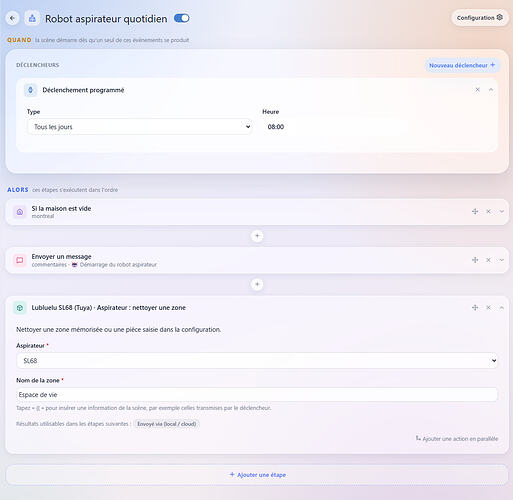This screenshot has height=500, width=513.
Task: Open the Configuration settings
Action: point(480,18)
